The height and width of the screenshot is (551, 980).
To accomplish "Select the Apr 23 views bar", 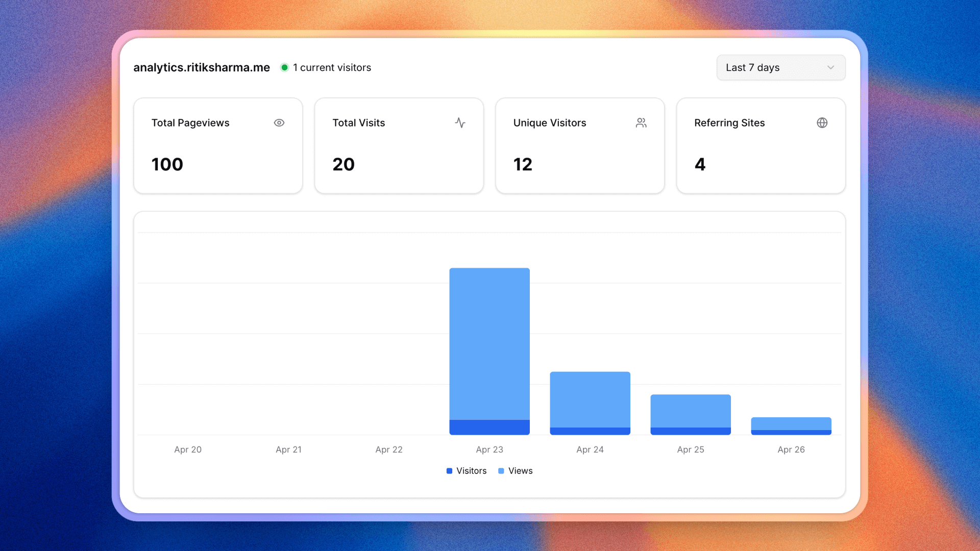I will (489, 342).
